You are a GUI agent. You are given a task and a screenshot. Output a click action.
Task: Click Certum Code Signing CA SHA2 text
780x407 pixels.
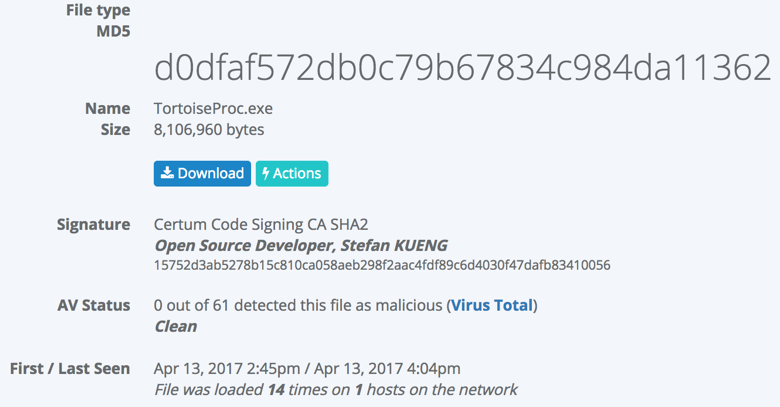point(268,224)
